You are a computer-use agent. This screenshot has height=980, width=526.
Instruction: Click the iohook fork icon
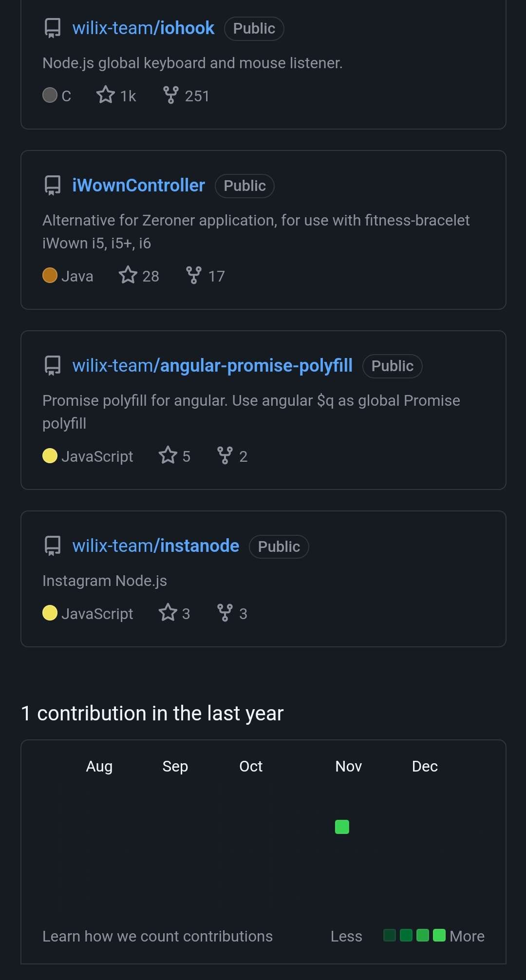(x=170, y=95)
